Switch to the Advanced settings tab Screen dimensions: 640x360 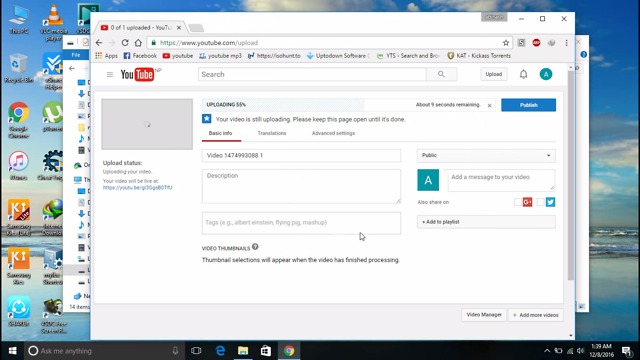pos(333,133)
